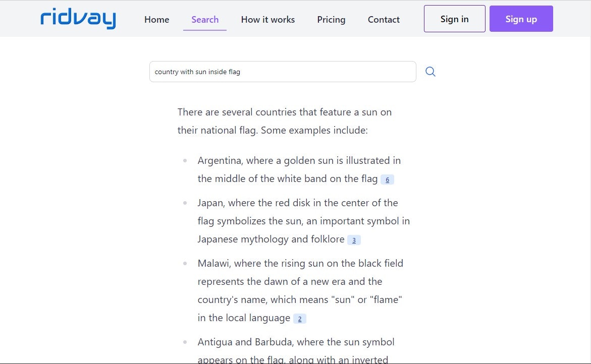Click the text 'Malawi, where the rising sun'
The image size is (591, 364).
[x=261, y=264]
